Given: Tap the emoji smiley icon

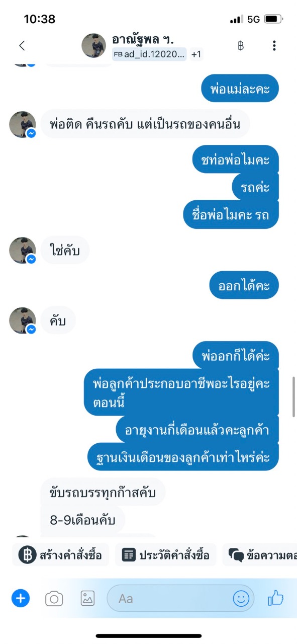Looking at the screenshot, I should [x=241, y=598].
